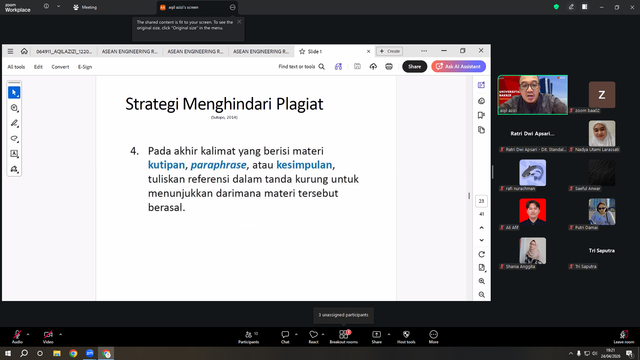Click Create new tab button
Image resolution: width=640 pixels, height=360 pixels.
[389, 51]
